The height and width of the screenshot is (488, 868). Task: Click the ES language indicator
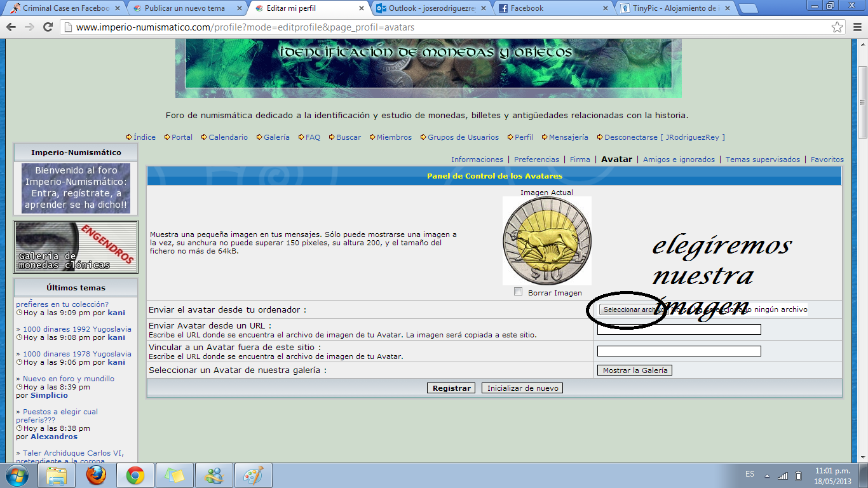click(x=750, y=475)
